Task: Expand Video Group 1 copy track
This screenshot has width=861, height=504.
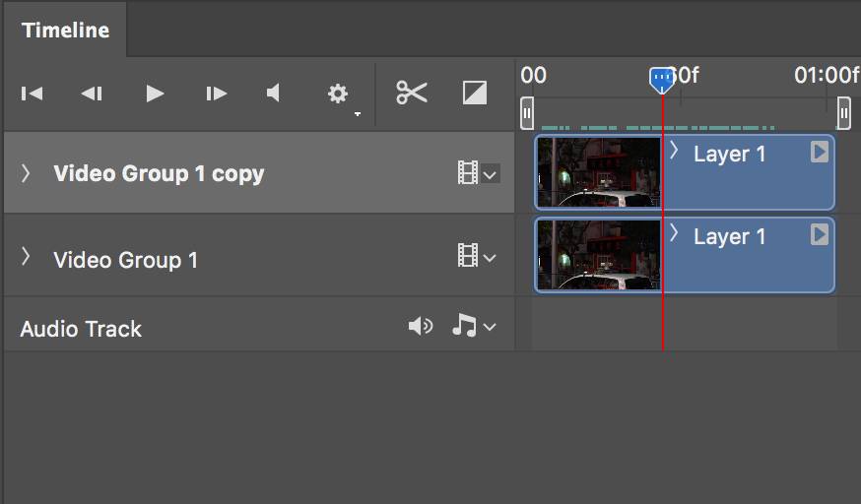Action: pyautogui.click(x=27, y=173)
